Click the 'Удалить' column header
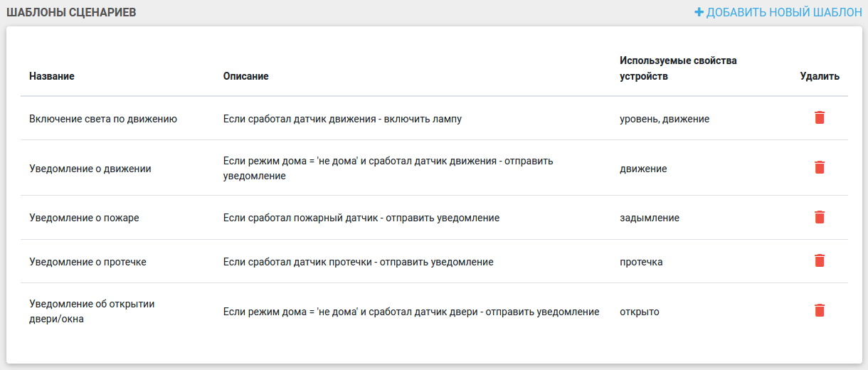Viewport: 868px width, 370px height. [x=820, y=76]
